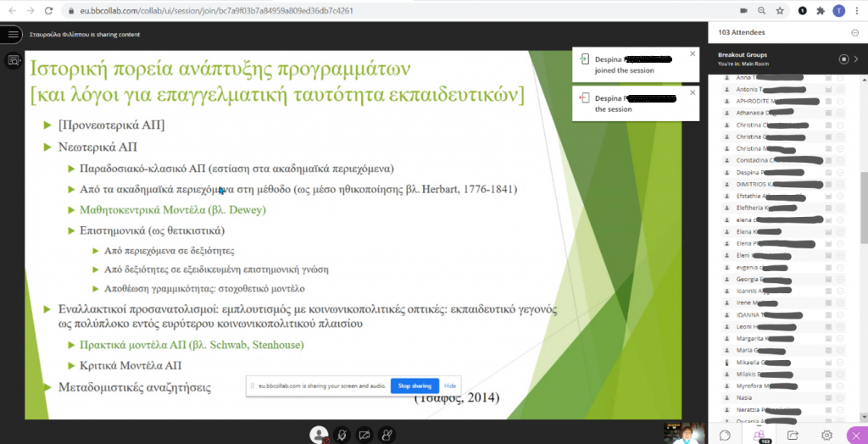This screenshot has width=868, height=444.
Task: Toggle the raise hand button
Action: [x=387, y=435]
